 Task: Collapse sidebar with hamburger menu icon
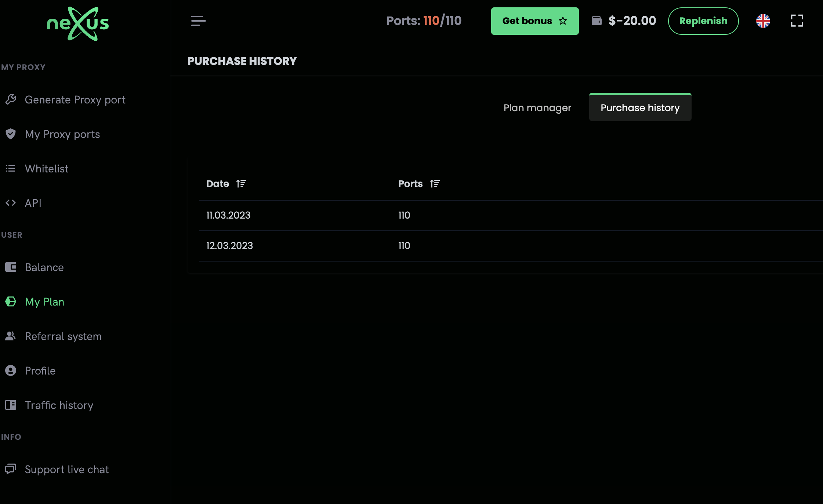pos(198,21)
